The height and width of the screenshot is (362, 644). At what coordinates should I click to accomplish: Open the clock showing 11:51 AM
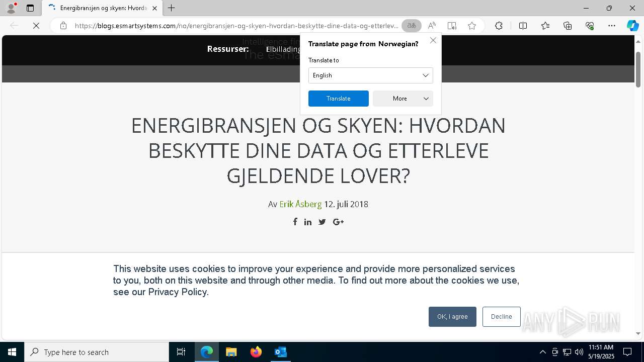tap(601, 352)
